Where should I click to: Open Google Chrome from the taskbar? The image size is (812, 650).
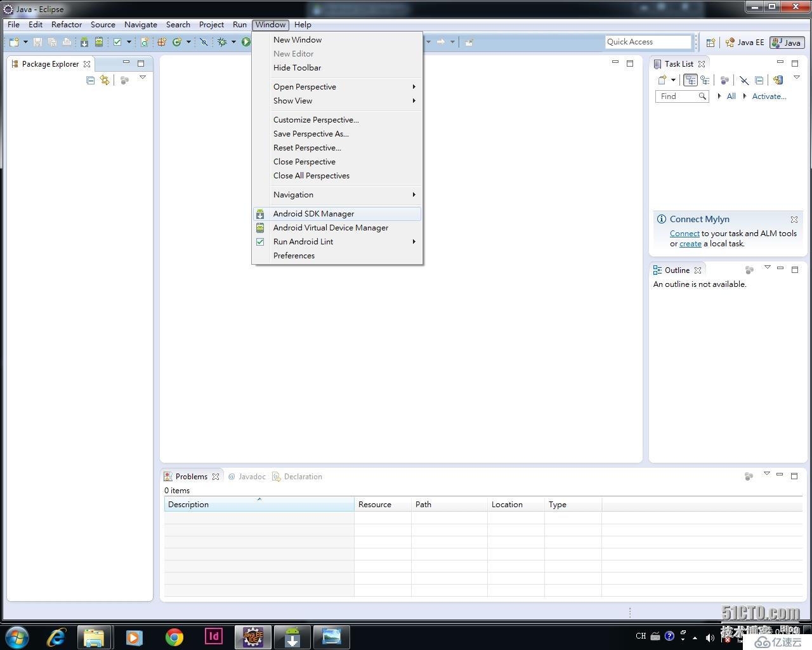(x=174, y=637)
